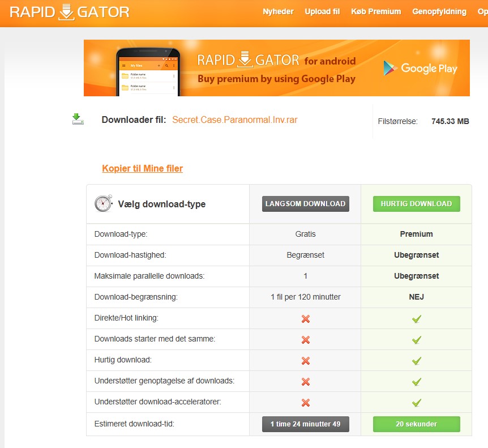Click green checkmark in Direkte/Hot linking row
Screen dimensions: 488x448
[417, 319]
